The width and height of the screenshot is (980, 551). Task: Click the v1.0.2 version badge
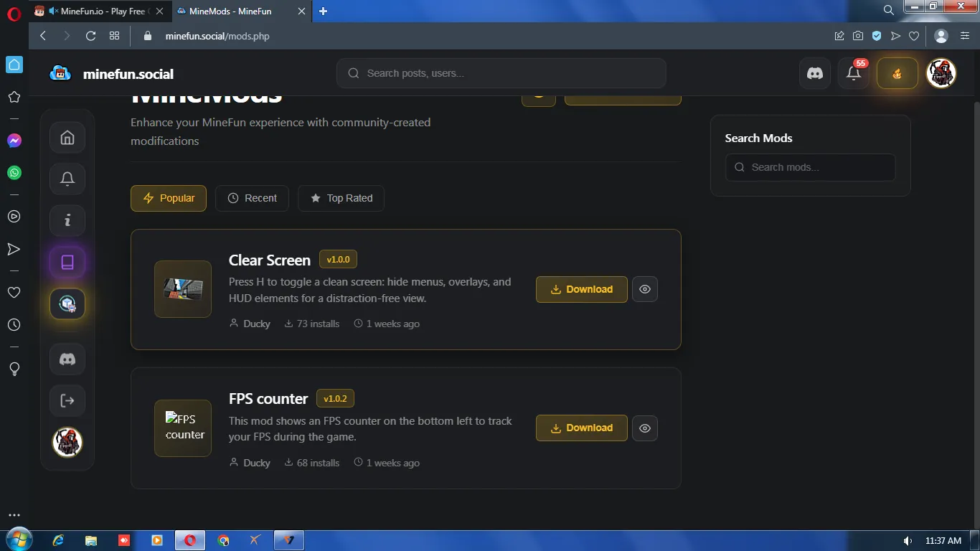click(x=335, y=398)
